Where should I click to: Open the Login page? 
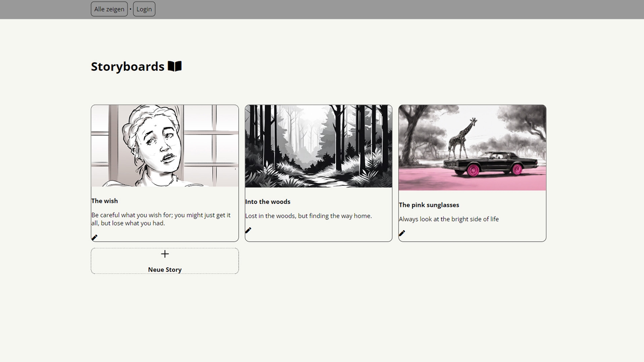click(144, 9)
